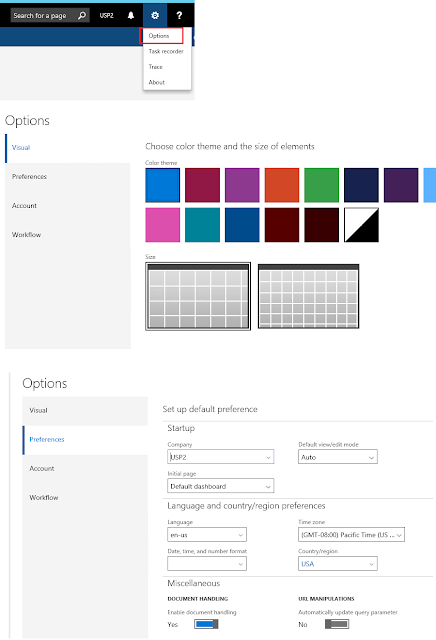Screen dimensions: 436x640
Task: Click the USA country/region link
Action: coord(308,564)
